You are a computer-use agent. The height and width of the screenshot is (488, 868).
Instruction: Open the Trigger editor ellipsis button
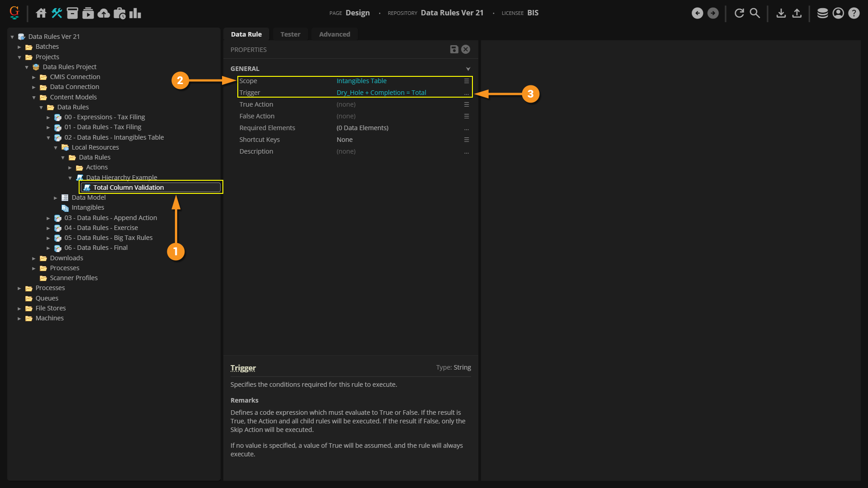pos(466,93)
